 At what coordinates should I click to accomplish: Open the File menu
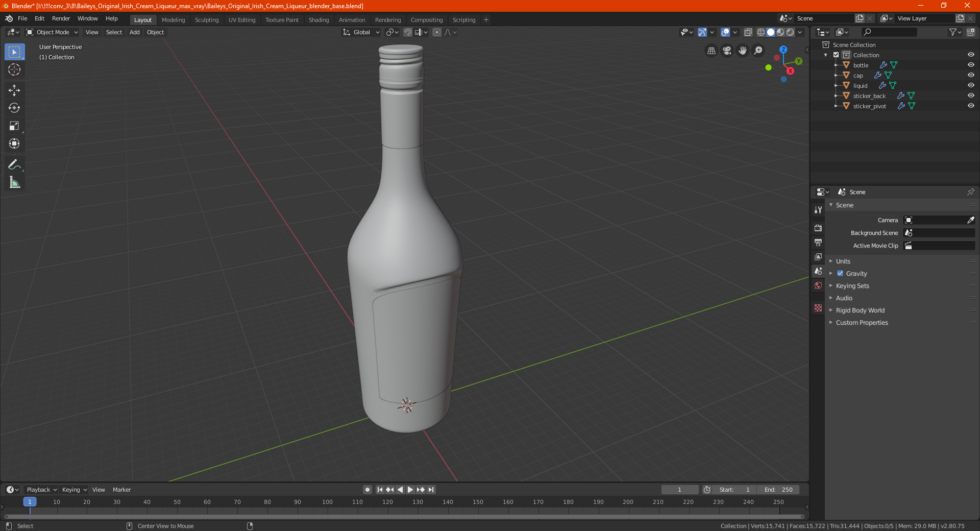tap(22, 18)
